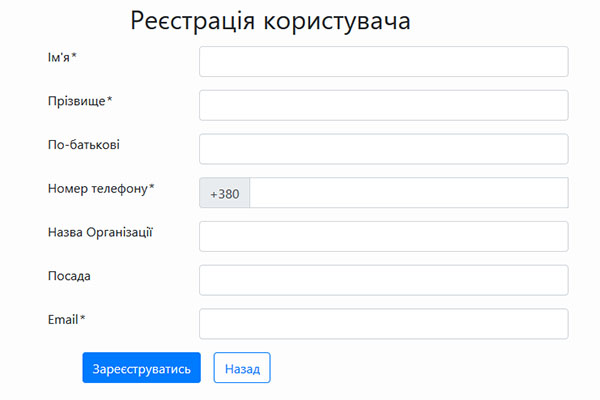Focus the Назва Організації text field
The height and width of the screenshot is (400, 600).
click(383, 236)
